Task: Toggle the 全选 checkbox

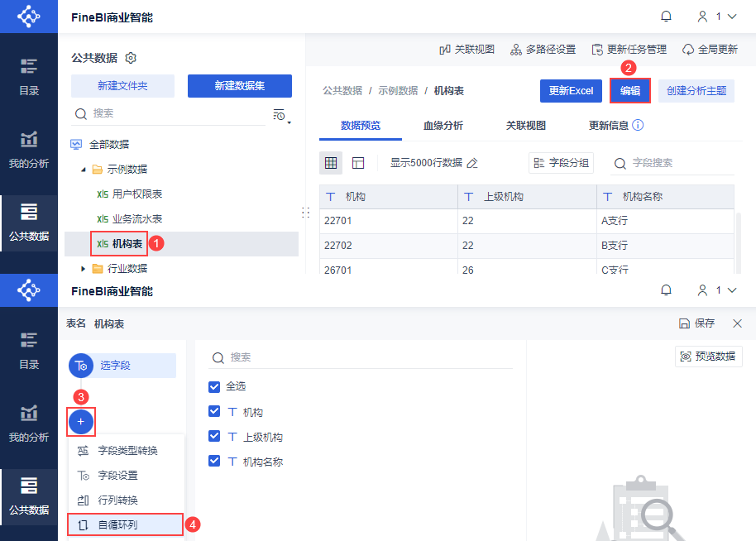Action: click(214, 386)
